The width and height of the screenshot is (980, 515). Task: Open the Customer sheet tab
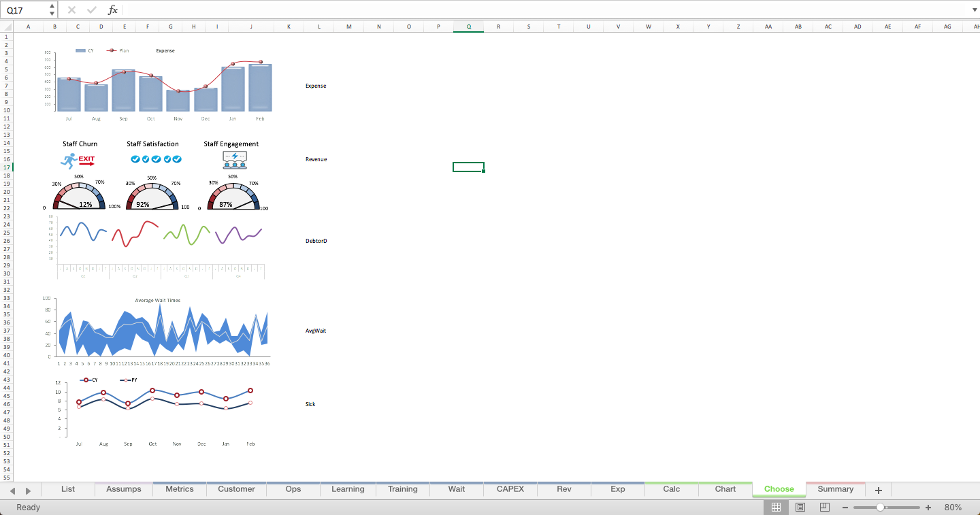pos(237,489)
